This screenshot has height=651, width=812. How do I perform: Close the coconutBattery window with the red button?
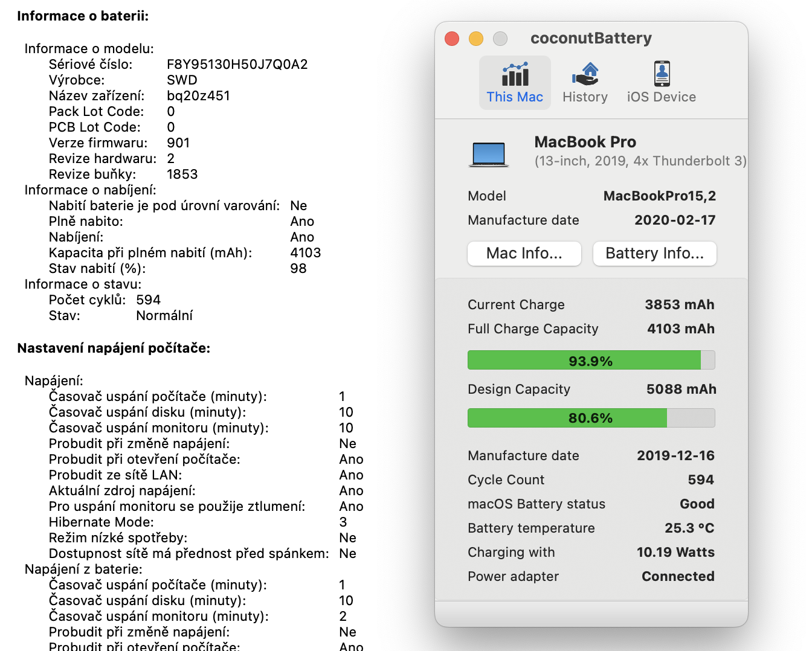pos(452,39)
